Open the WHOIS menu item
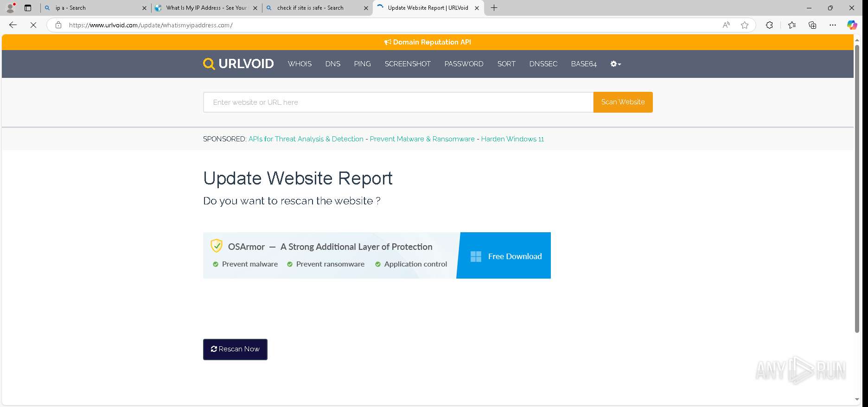The width and height of the screenshot is (868, 407). pyautogui.click(x=300, y=64)
